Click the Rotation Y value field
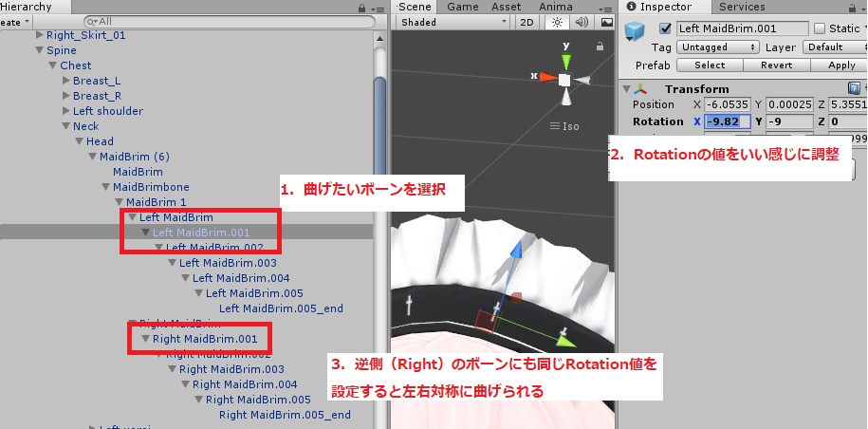 tap(789, 121)
